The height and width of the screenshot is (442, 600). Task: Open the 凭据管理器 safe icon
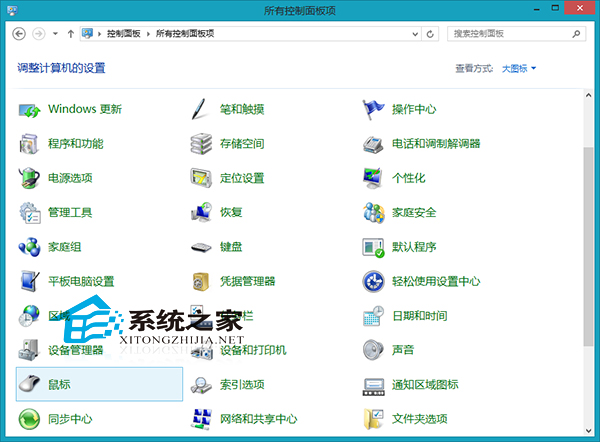coord(201,282)
